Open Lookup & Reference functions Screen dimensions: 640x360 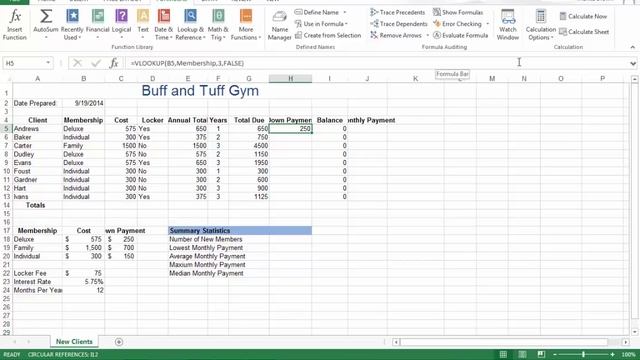point(190,24)
